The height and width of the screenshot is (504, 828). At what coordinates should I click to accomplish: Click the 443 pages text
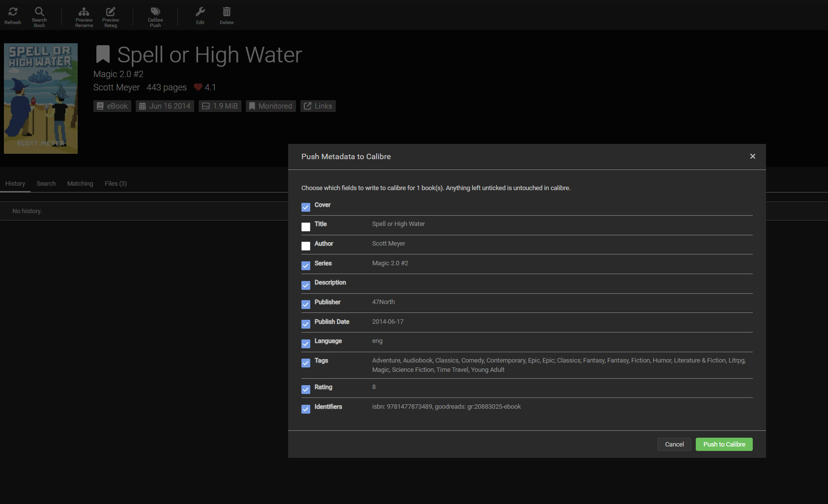167,87
